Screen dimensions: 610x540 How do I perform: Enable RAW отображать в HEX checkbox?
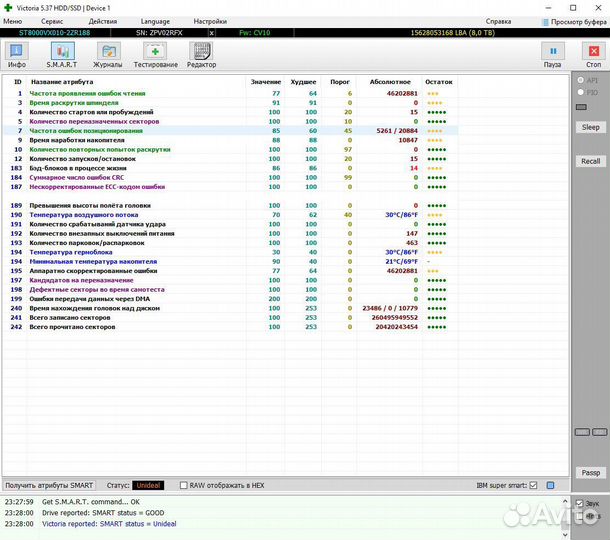pos(183,485)
